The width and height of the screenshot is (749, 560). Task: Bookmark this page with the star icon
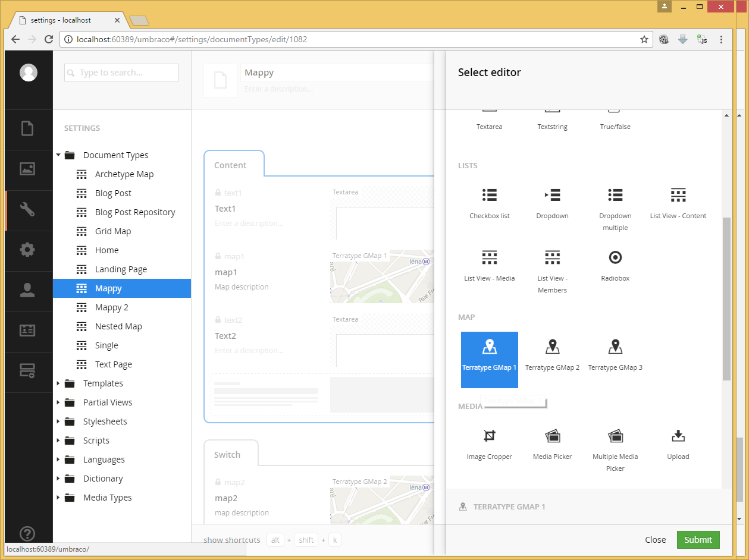pyautogui.click(x=644, y=40)
